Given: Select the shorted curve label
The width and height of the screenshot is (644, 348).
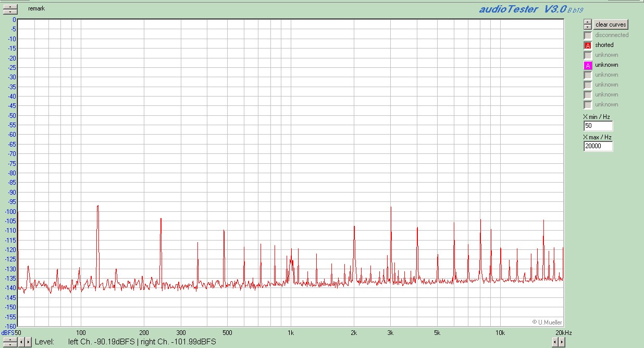Looking at the screenshot, I should click(604, 45).
